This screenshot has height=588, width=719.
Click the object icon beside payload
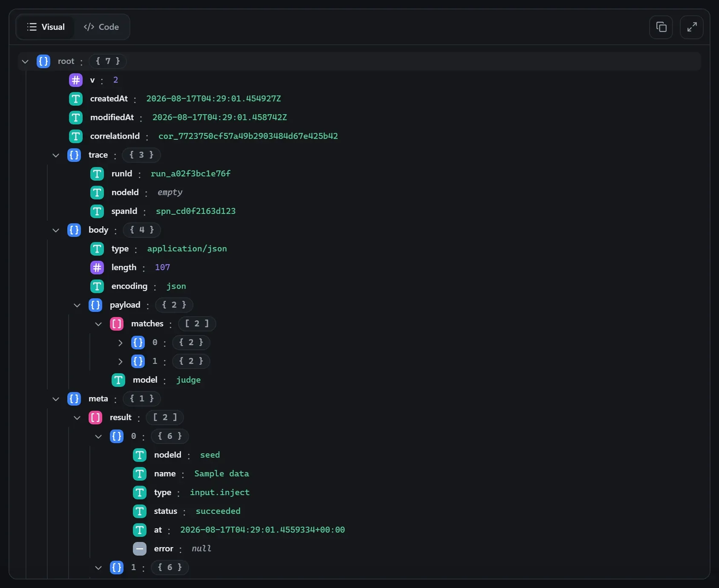pyautogui.click(x=95, y=305)
